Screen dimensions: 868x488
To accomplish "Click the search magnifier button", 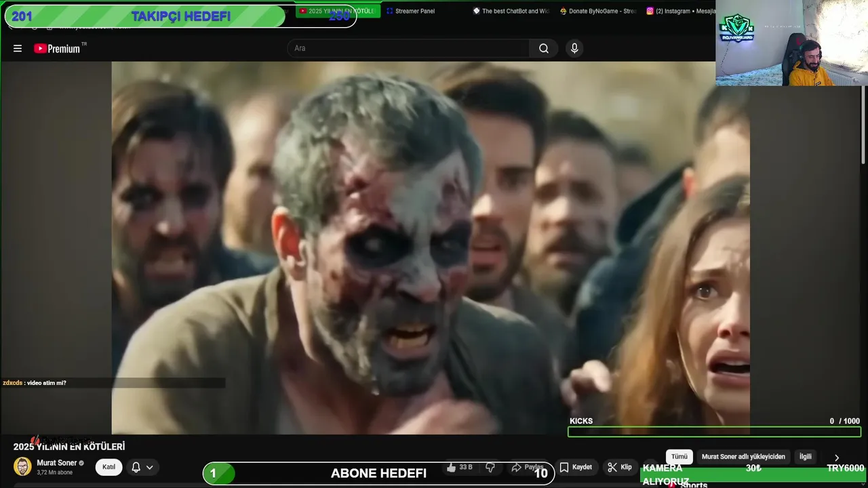I will coord(544,48).
